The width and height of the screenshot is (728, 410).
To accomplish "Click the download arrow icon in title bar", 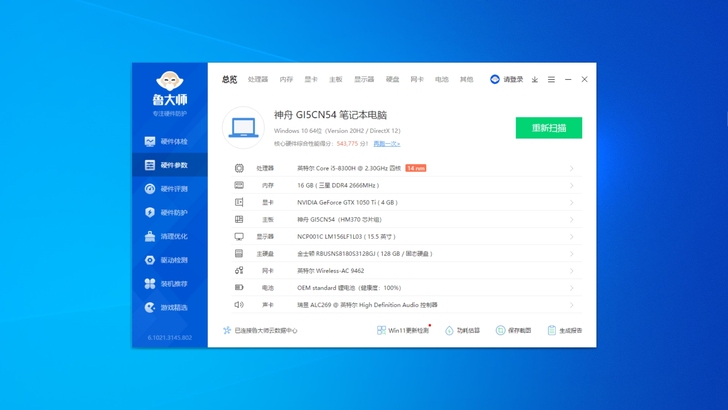I will coord(535,79).
